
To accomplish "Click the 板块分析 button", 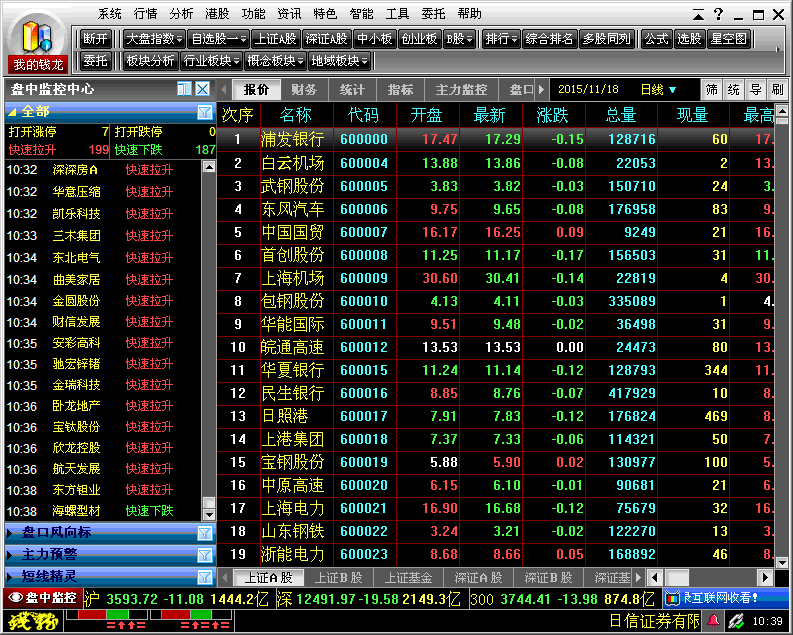I will pos(150,61).
